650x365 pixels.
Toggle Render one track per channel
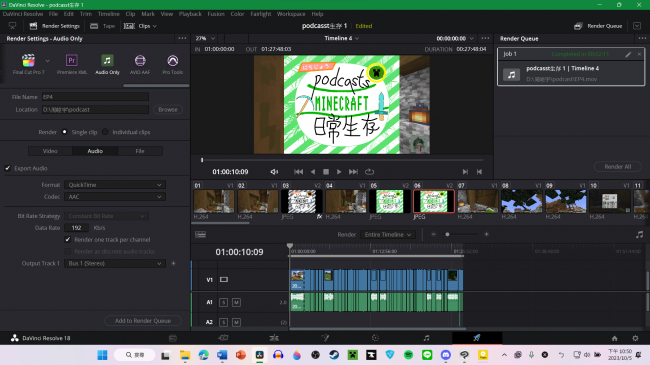coord(68,240)
